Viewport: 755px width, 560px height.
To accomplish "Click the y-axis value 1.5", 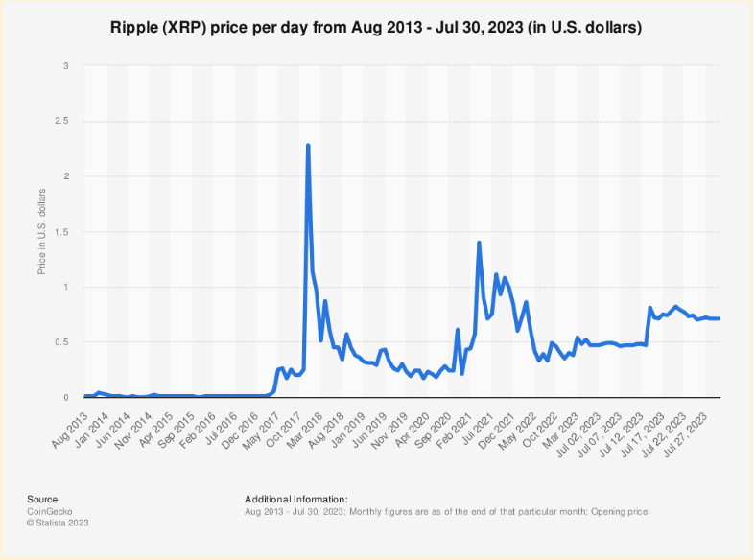I will 63,231.
